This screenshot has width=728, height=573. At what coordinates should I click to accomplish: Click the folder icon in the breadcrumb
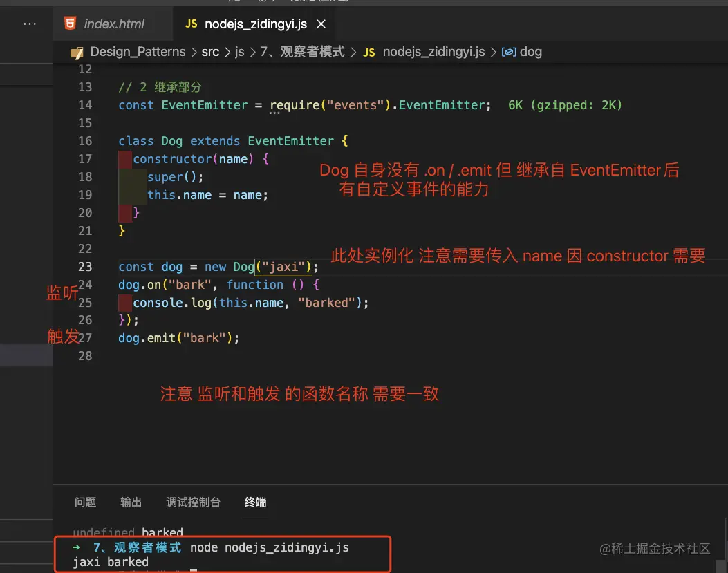tap(77, 53)
